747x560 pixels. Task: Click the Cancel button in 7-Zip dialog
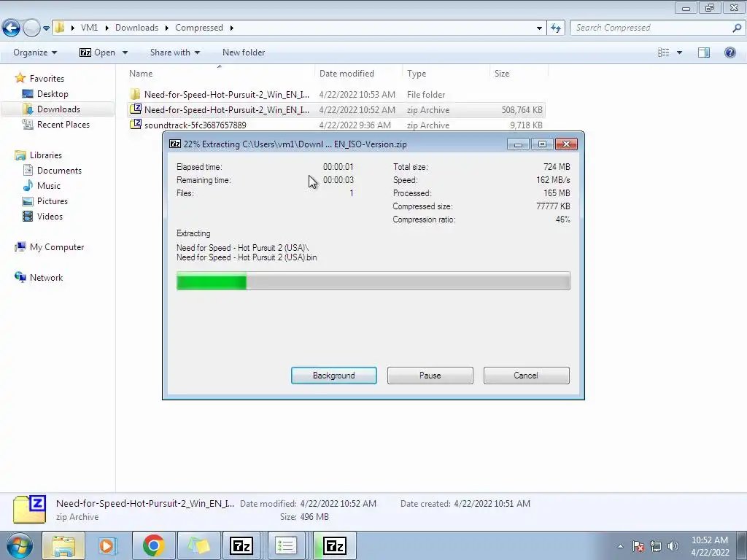(x=526, y=376)
